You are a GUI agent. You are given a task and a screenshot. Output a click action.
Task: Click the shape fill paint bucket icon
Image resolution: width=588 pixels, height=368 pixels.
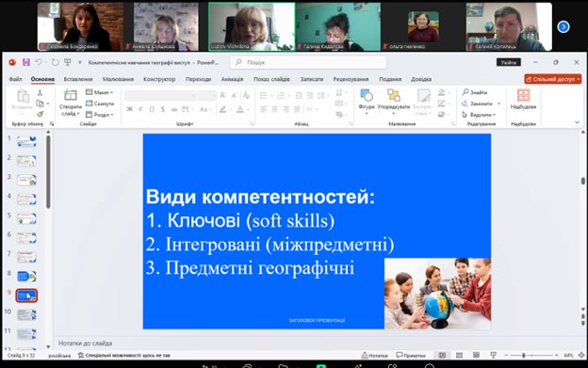(x=442, y=92)
